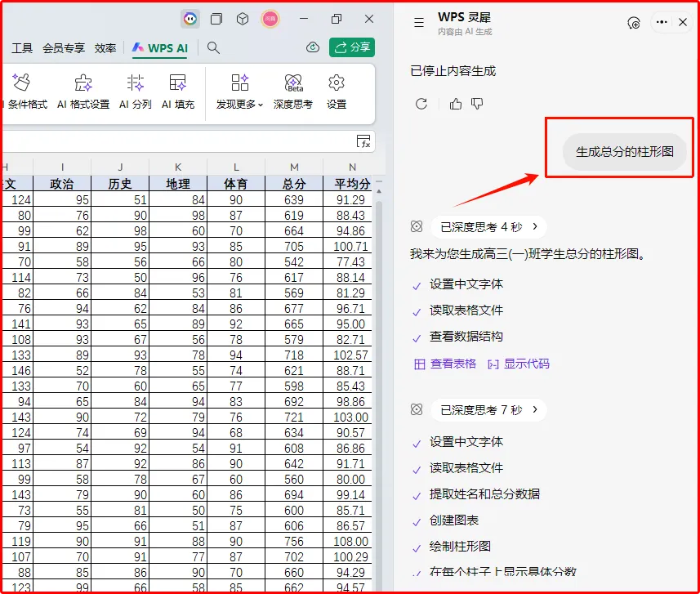
Task: Close the WPS 灵犀 panel
Action: [683, 22]
